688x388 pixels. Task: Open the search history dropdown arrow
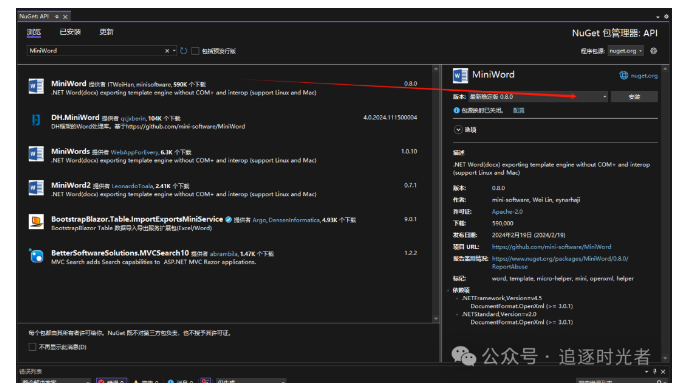point(174,51)
